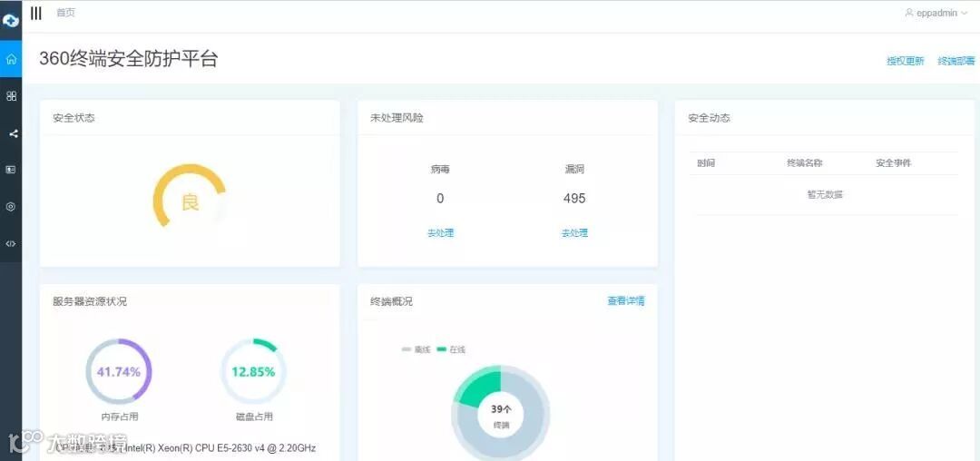The width and height of the screenshot is (980, 461).
Task: Click 去处理 under 漏洞
Action: 574,233
